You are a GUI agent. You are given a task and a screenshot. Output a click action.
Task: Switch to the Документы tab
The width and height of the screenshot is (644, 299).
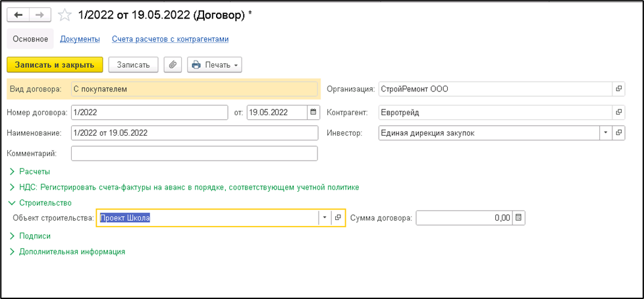point(80,39)
